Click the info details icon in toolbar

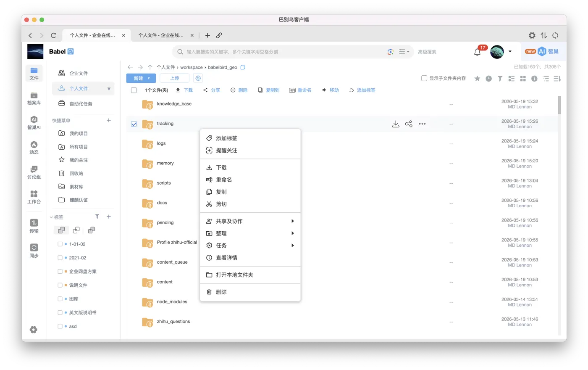(534, 79)
